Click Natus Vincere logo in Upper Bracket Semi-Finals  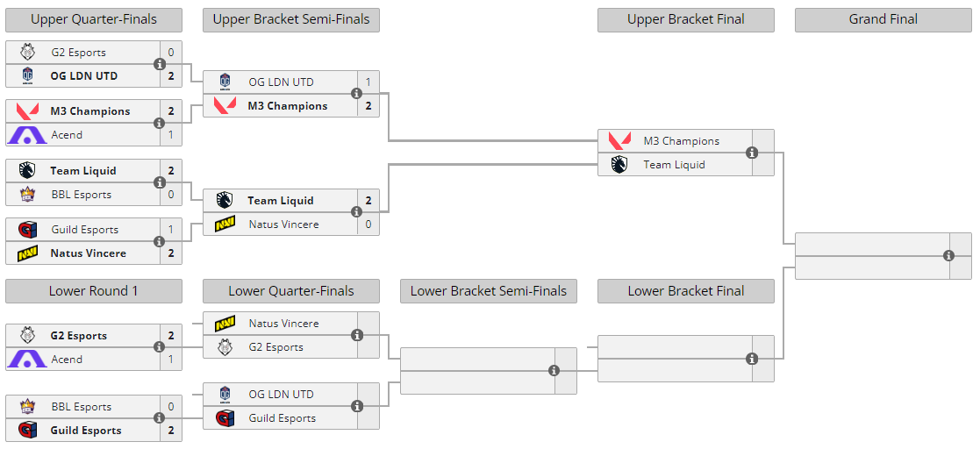click(225, 224)
